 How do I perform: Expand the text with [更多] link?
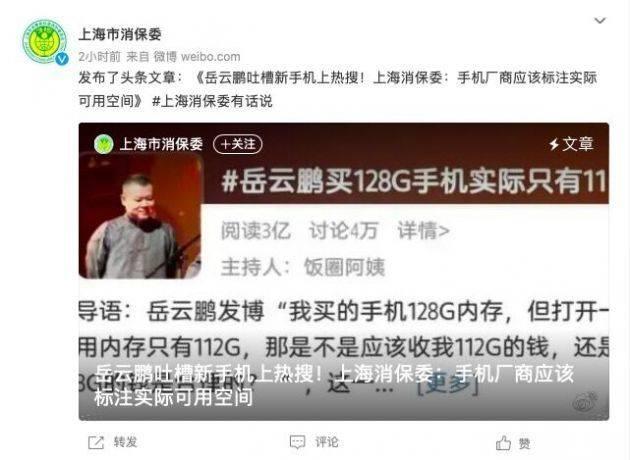[x=448, y=386]
